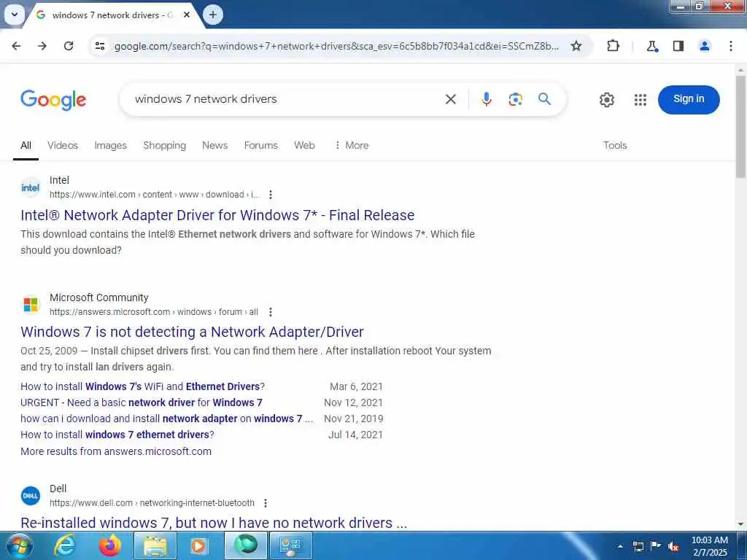The image size is (747, 560).
Task: Toggle the Chrome side panel icon
Action: pyautogui.click(x=678, y=46)
